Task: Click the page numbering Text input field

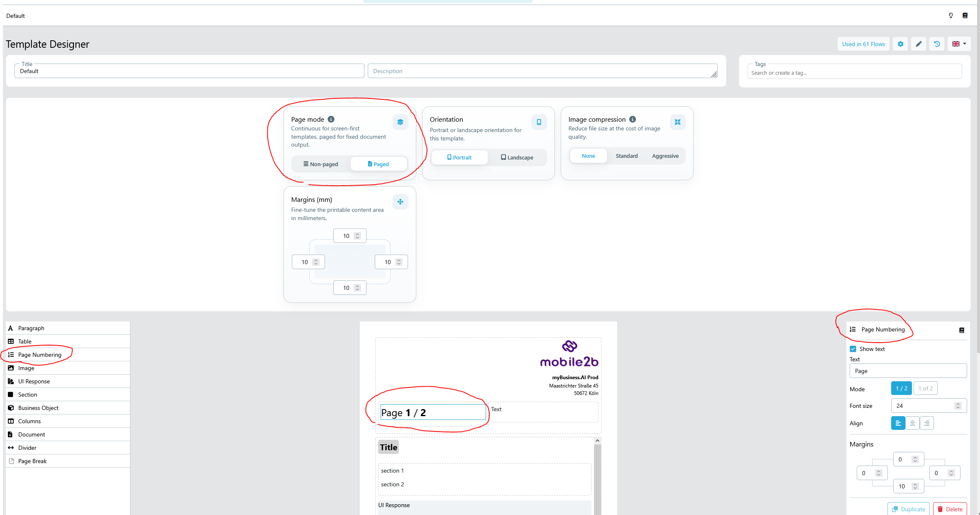Action: point(908,371)
